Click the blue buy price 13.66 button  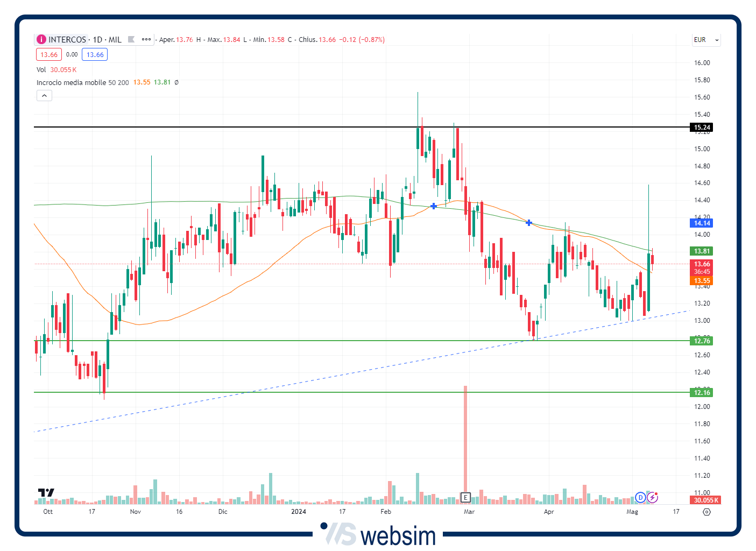pos(95,55)
